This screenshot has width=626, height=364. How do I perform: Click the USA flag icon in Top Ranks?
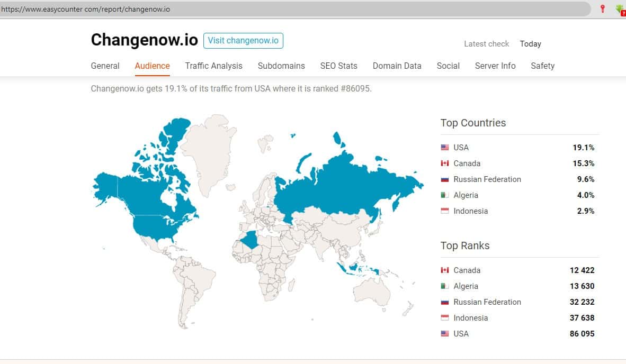pos(445,334)
